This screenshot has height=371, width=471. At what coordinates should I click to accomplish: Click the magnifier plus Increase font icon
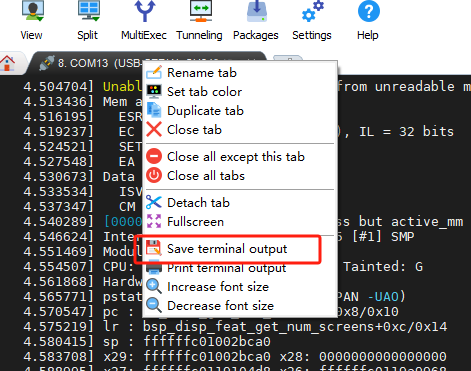154,286
